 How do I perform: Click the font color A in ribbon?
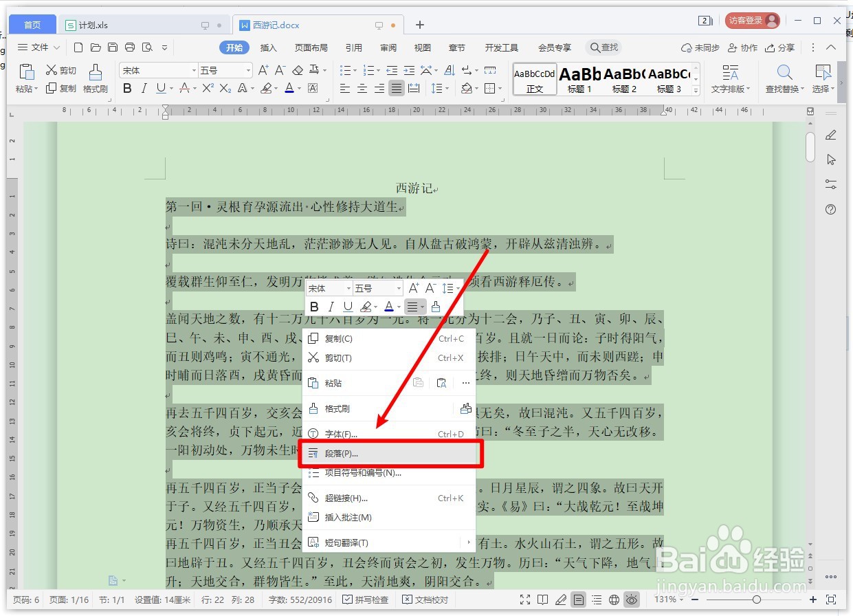pos(289,88)
